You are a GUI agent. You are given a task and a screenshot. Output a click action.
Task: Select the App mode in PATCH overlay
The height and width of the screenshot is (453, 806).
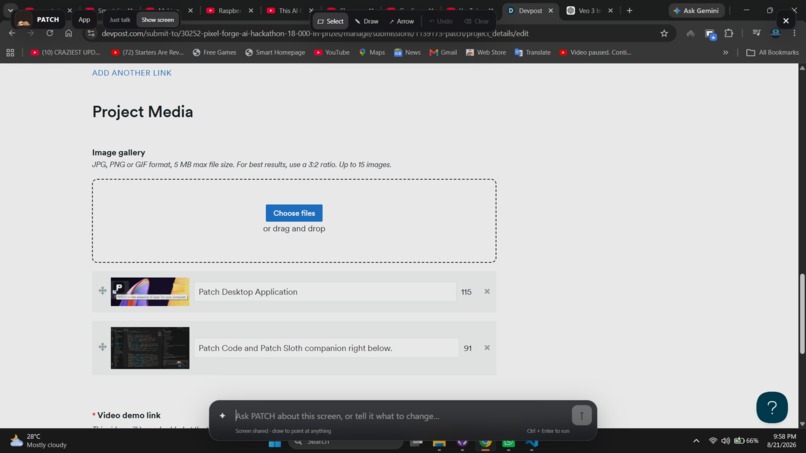tap(84, 20)
